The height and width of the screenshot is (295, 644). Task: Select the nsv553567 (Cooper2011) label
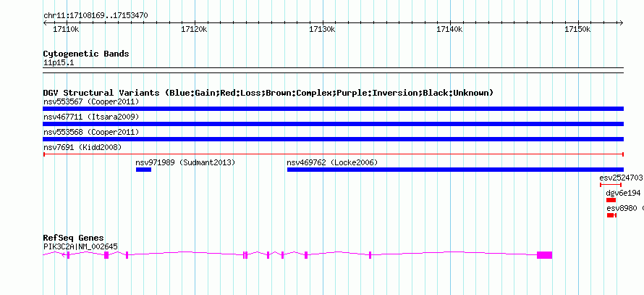(x=91, y=101)
